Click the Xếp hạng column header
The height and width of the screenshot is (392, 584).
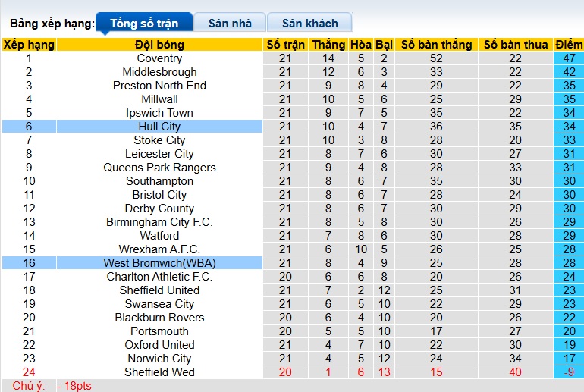pyautogui.click(x=29, y=45)
